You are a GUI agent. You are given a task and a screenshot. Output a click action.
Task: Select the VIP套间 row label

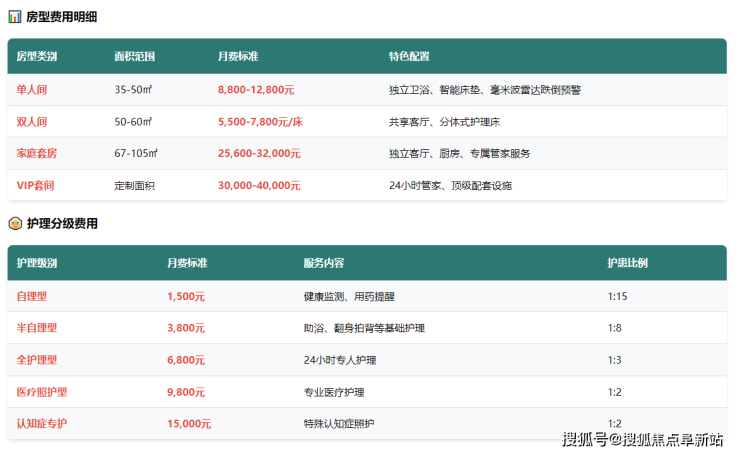[x=36, y=186]
